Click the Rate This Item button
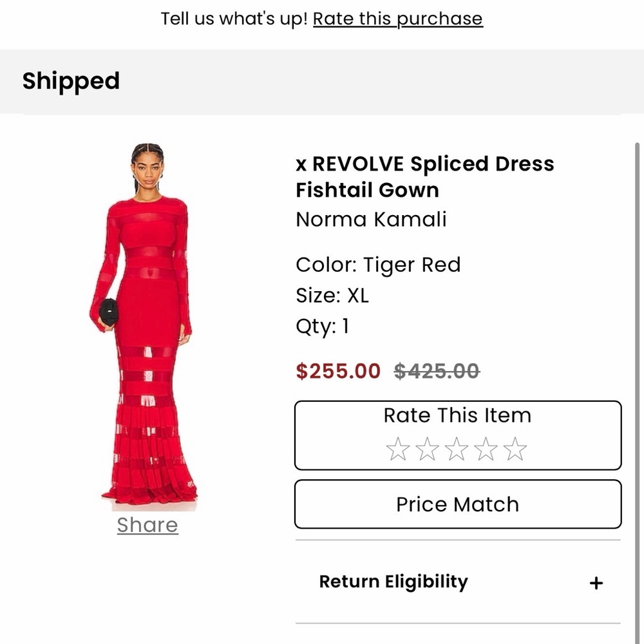644x644 pixels. pos(457,415)
